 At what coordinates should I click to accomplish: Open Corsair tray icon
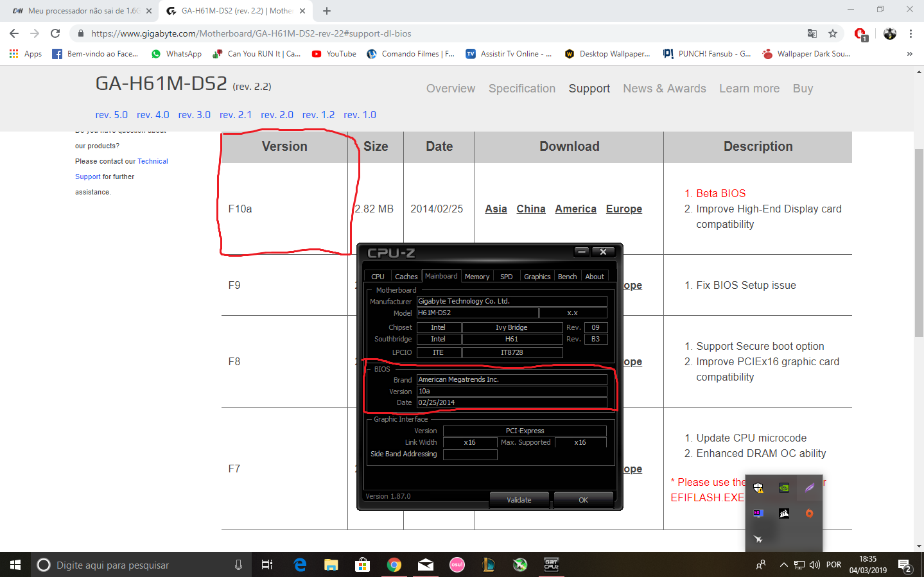coord(784,513)
